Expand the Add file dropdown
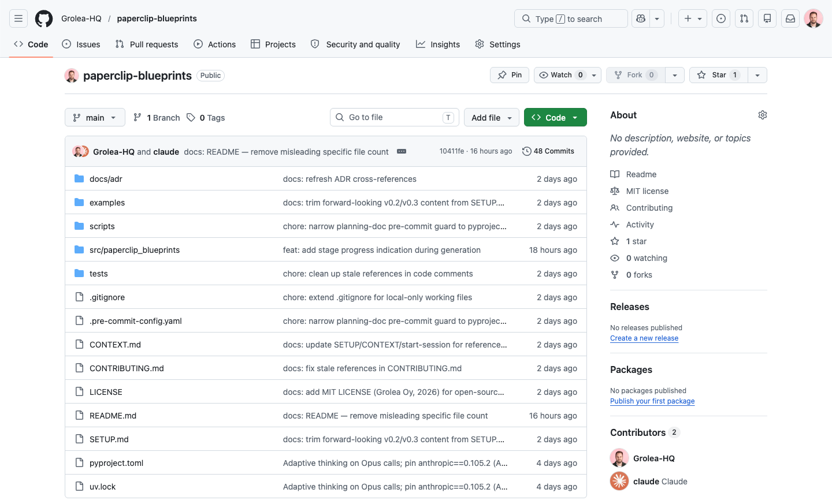 coord(492,117)
